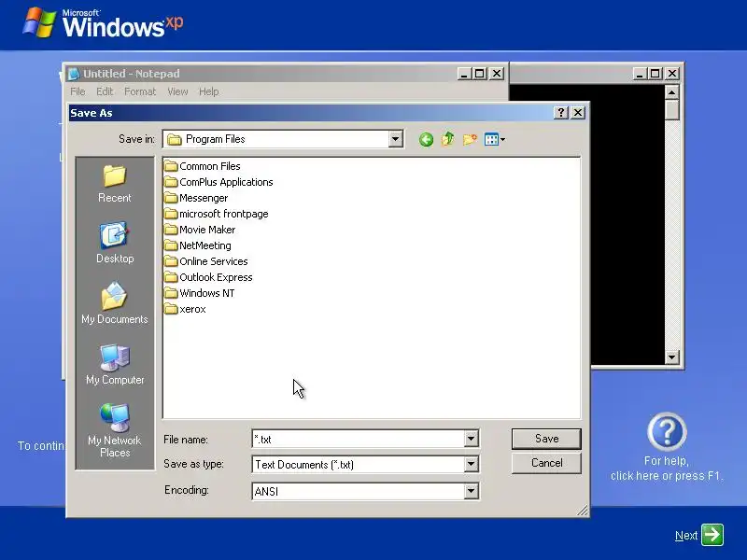Go back using the green Back arrow icon
The height and width of the screenshot is (560, 747).
tap(426, 139)
